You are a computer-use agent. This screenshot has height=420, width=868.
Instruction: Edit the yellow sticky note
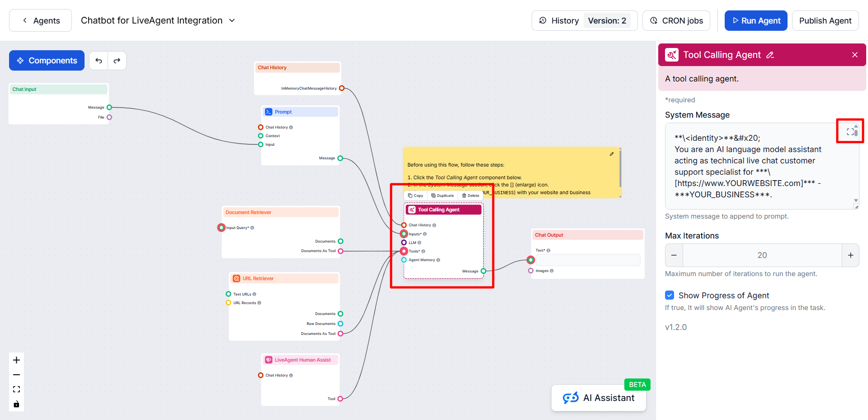[612, 154]
